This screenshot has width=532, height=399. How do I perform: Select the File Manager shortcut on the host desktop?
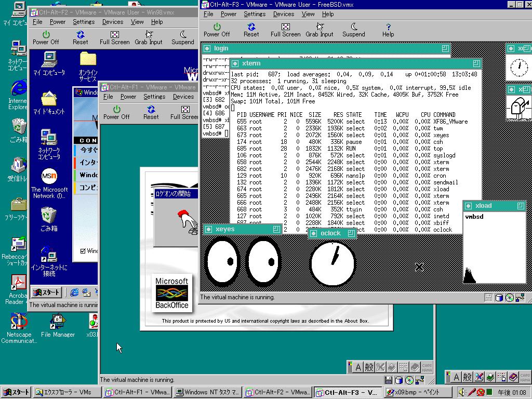click(x=58, y=326)
